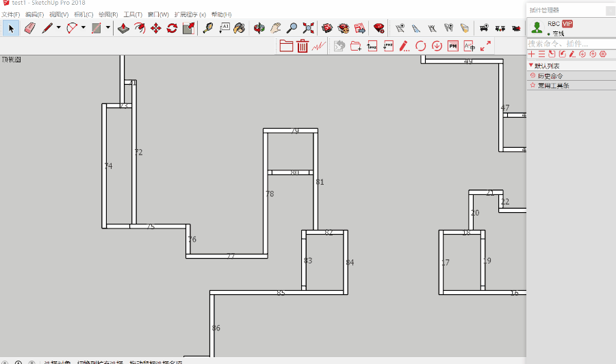Click the plugin search input field

tap(569, 44)
